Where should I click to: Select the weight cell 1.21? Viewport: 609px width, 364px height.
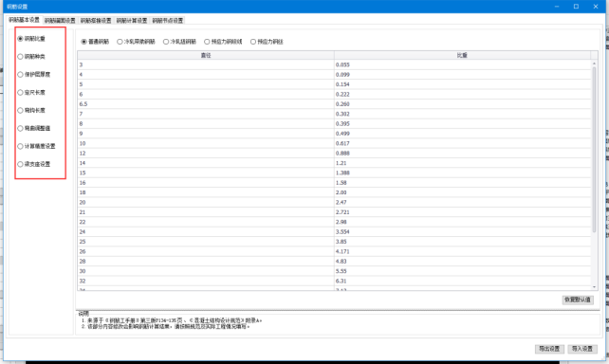click(x=462, y=163)
